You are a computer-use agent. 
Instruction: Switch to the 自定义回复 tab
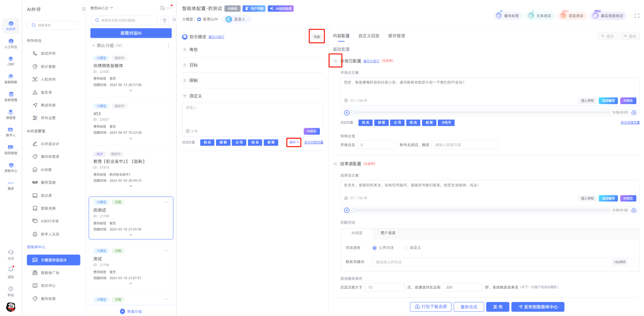[369, 36]
